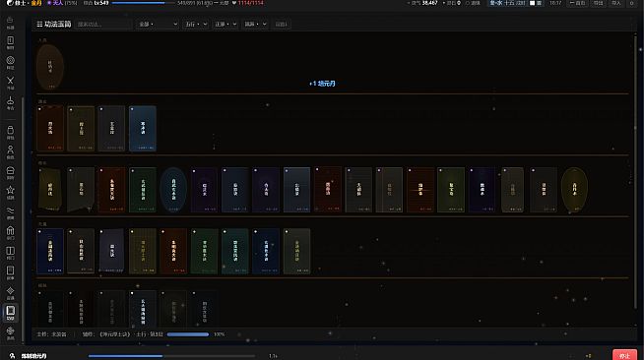Image resolution: width=644 pixels, height=360 pixels.
Task: Select the golden oval card ending the third row
Action: point(574,190)
